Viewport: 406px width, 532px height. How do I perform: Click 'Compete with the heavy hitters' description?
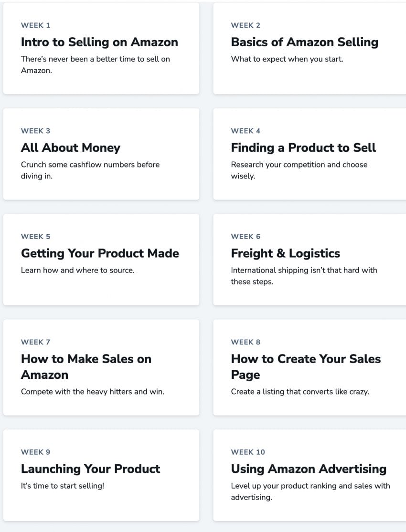click(x=92, y=392)
